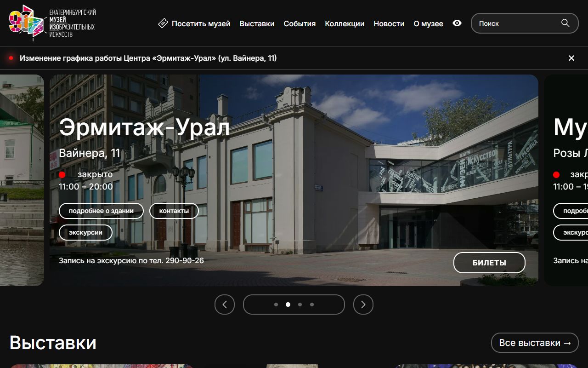This screenshot has width=588, height=368.
Task: Click экскурсии button on Эрмитаж-Урал card
Action: 85,233
